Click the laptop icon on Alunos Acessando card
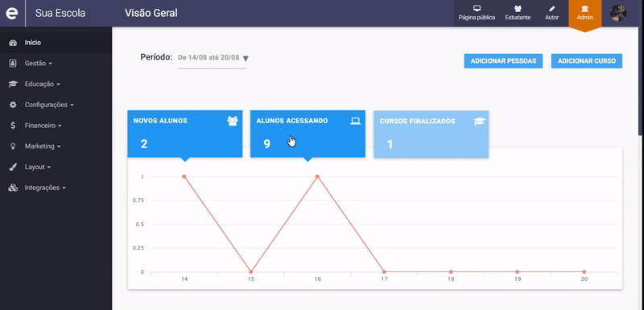 click(355, 121)
